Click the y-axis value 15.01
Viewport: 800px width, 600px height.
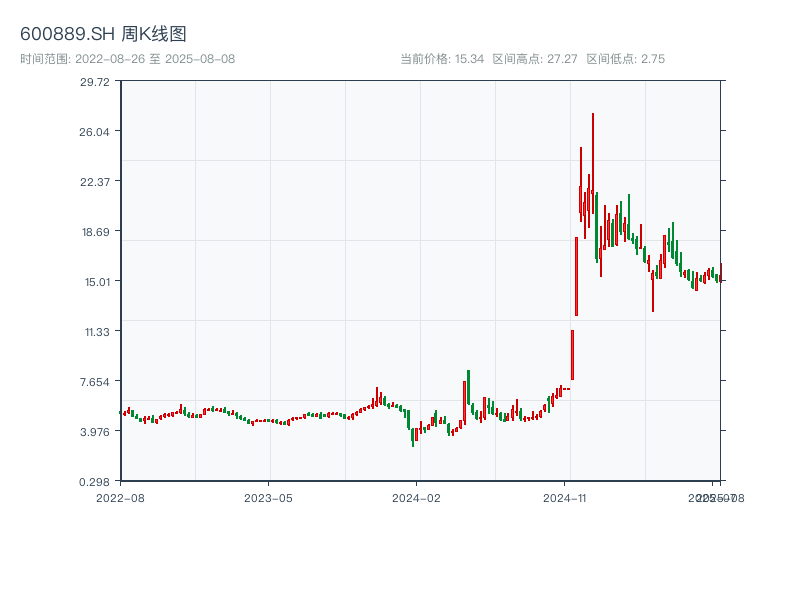[97, 282]
